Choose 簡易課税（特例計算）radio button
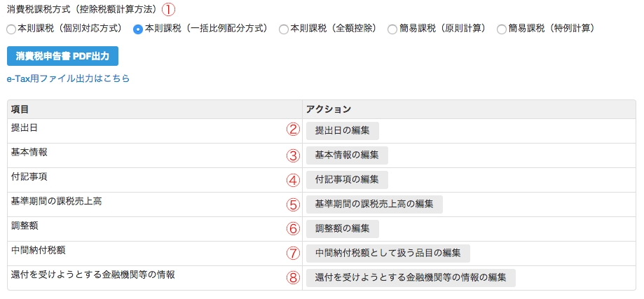Screen dimensions: 644x299 502,29
